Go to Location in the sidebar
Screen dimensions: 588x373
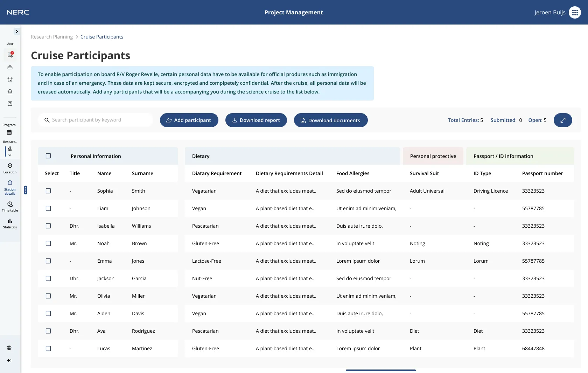[10, 168]
